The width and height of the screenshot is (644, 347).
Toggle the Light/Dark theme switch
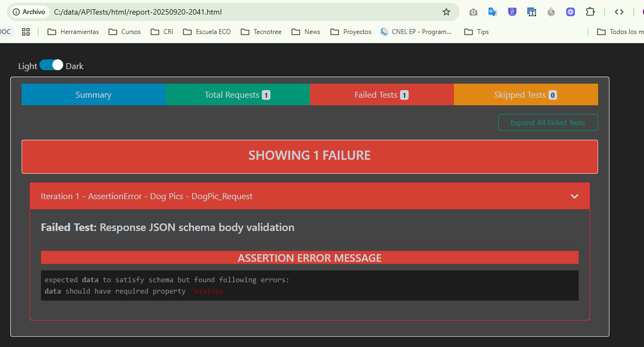click(x=51, y=65)
